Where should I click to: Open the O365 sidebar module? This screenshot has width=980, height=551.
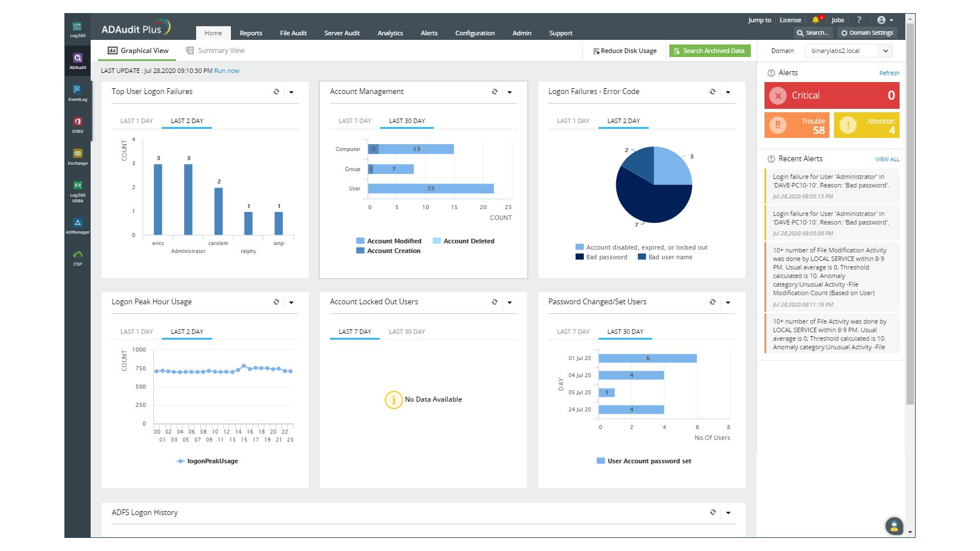78,125
